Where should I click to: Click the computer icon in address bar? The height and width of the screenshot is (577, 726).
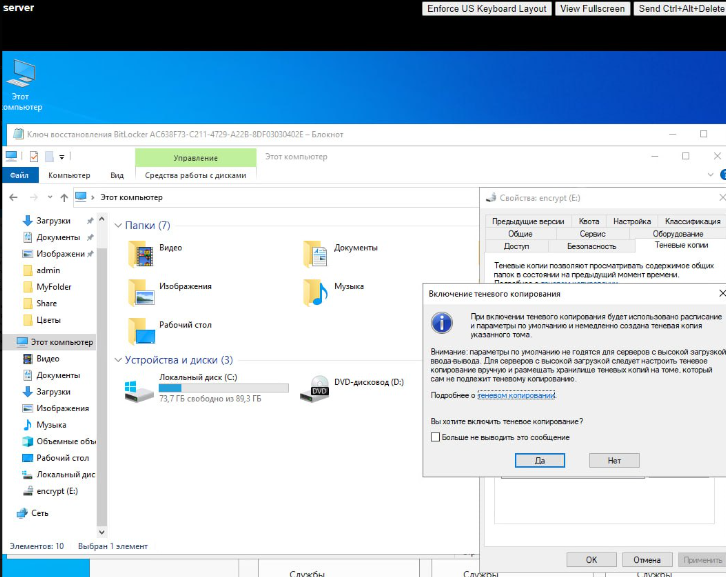point(81,197)
